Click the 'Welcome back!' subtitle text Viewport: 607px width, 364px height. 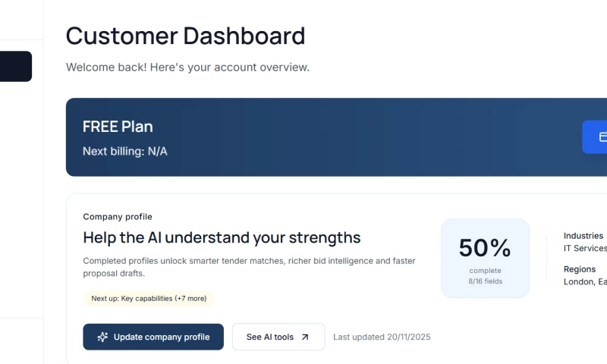(187, 67)
